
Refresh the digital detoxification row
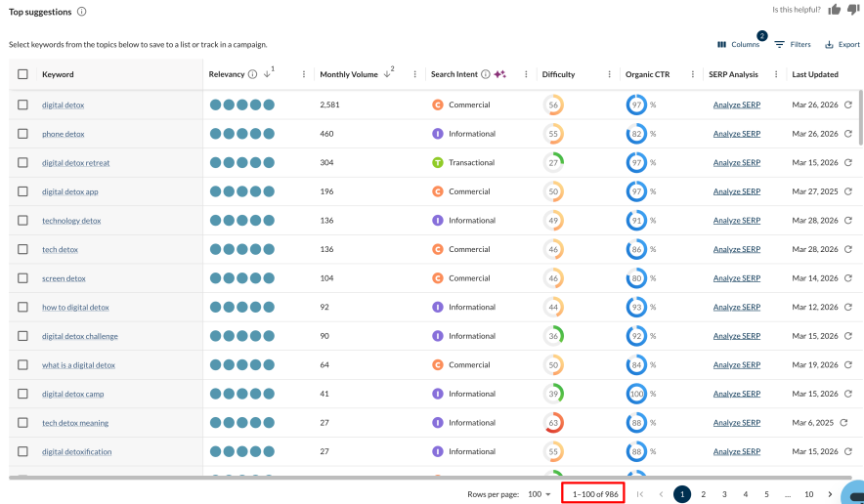(848, 451)
